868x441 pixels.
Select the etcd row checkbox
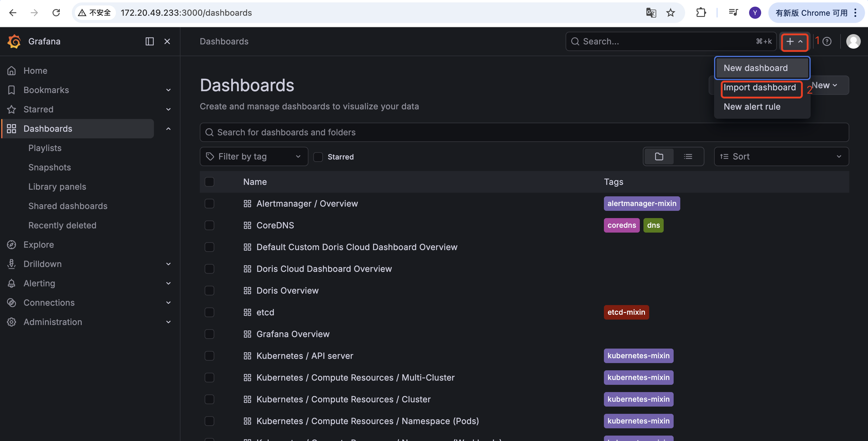click(209, 312)
